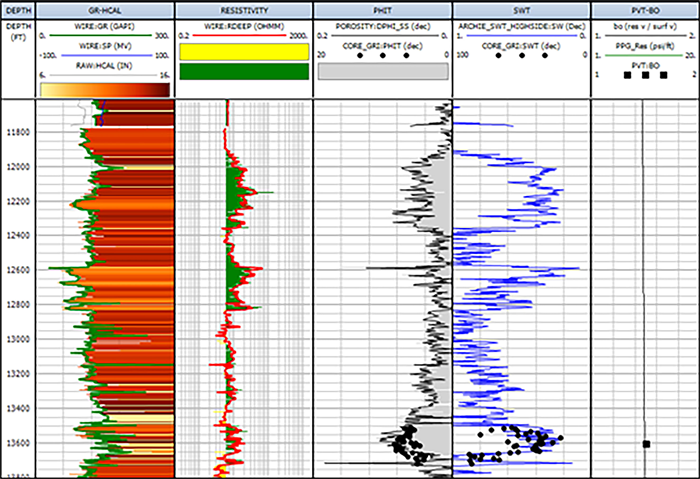Screen dimensions: 700x479
Task: Select the WIRE:SP (Mv) curve label
Action: tap(105, 46)
